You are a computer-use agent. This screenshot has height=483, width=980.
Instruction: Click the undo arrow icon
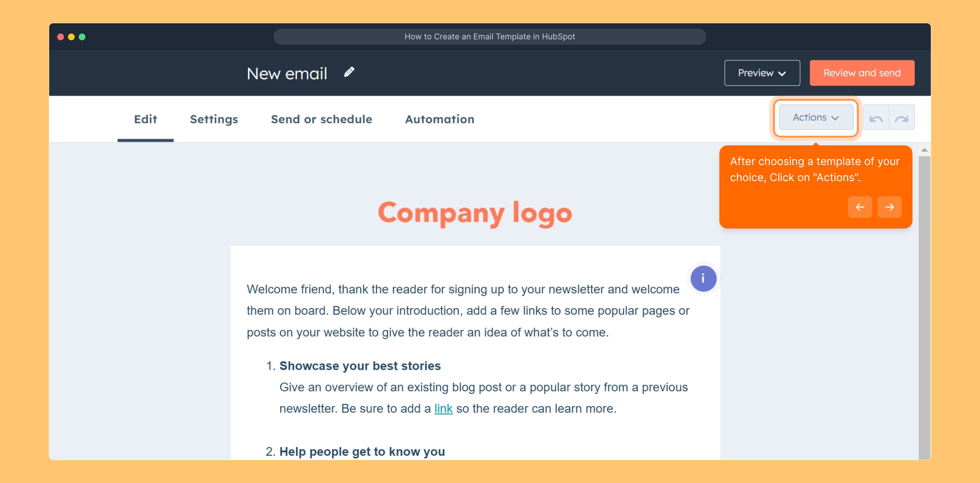point(876,119)
